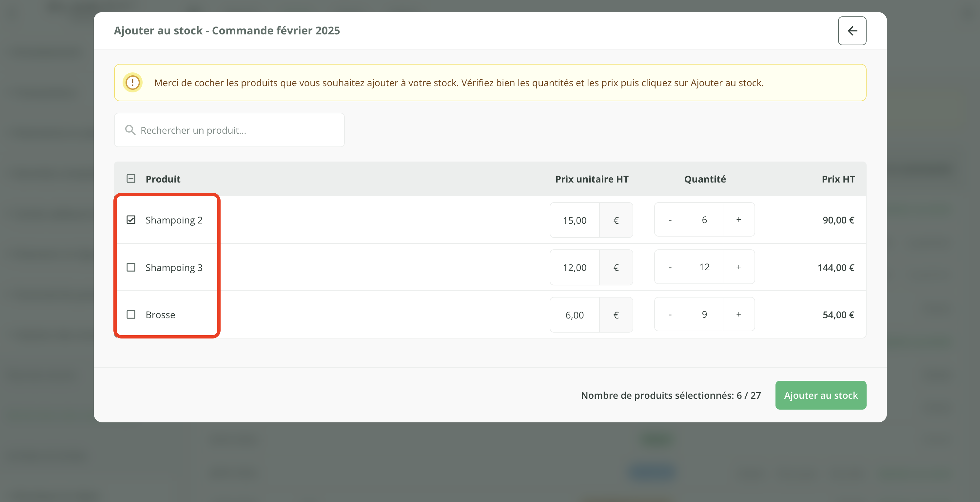980x502 pixels.
Task: Click the search magnifier icon
Action: click(x=130, y=130)
